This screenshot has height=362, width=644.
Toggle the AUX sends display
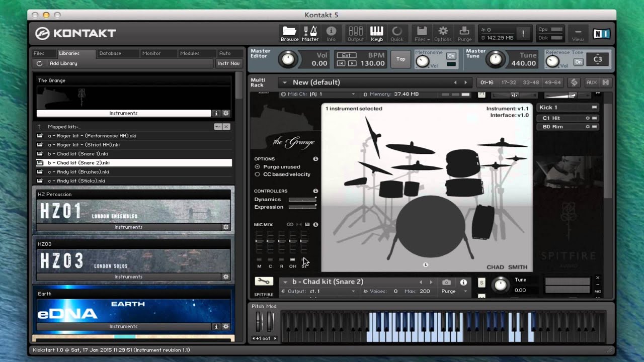click(x=592, y=82)
